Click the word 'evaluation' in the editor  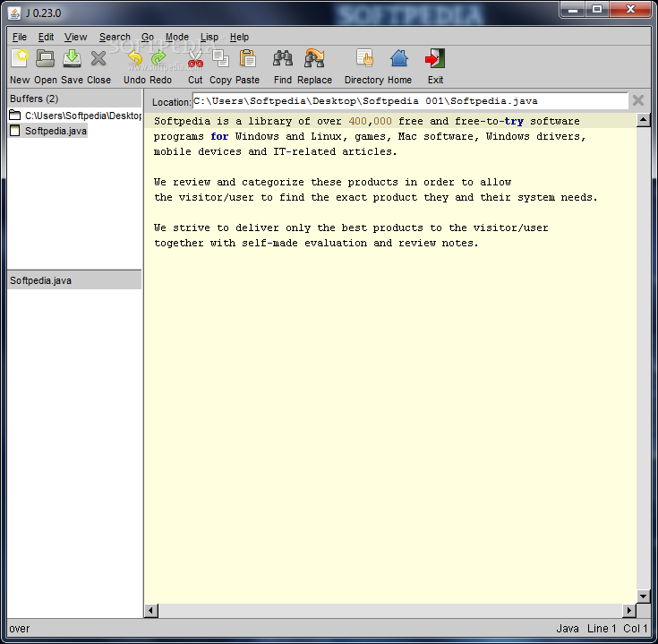click(336, 243)
